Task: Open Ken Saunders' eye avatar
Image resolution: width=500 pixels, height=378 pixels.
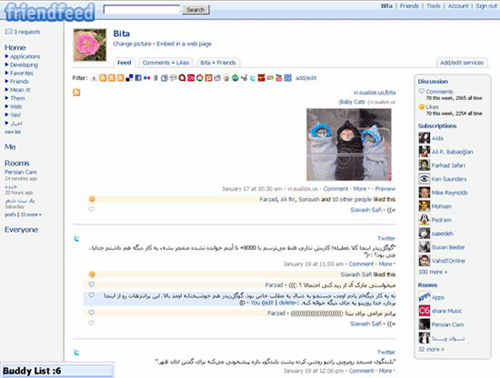Action: [x=424, y=179]
